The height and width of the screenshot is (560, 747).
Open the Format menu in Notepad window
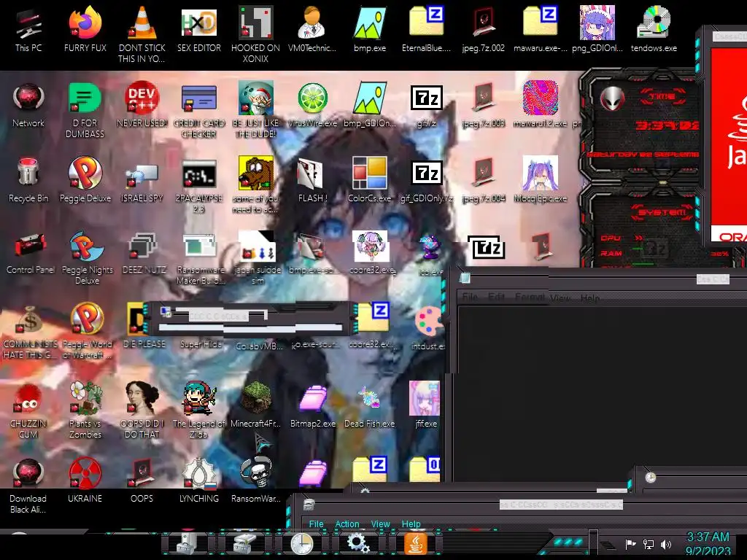(530, 297)
